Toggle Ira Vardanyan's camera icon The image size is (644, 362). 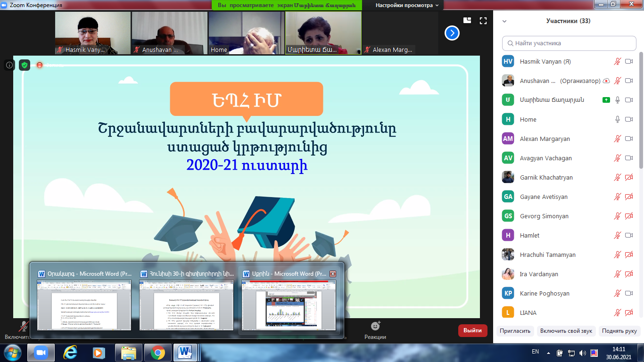coord(629,274)
